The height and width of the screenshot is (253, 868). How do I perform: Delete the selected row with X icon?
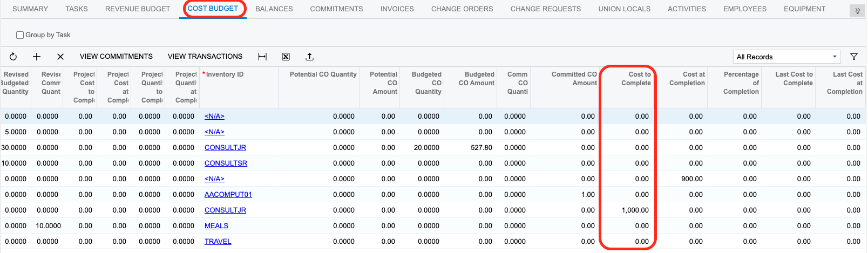point(60,57)
